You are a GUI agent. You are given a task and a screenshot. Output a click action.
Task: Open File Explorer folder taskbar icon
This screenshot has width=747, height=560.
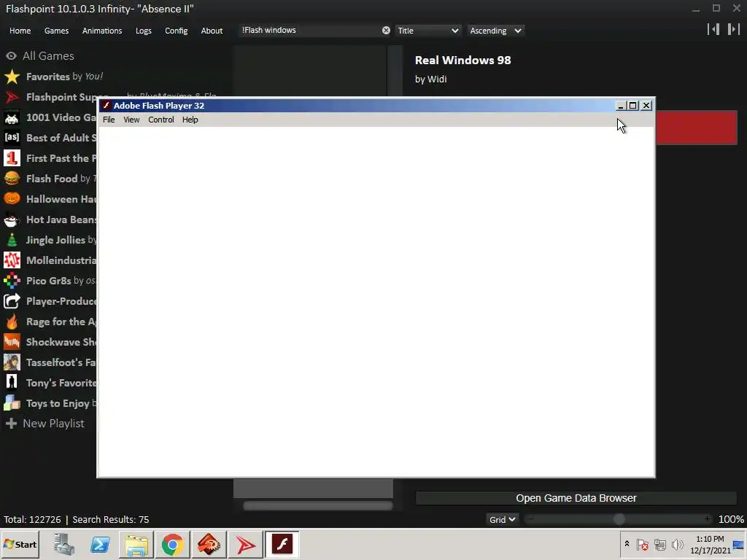pyautogui.click(x=136, y=544)
